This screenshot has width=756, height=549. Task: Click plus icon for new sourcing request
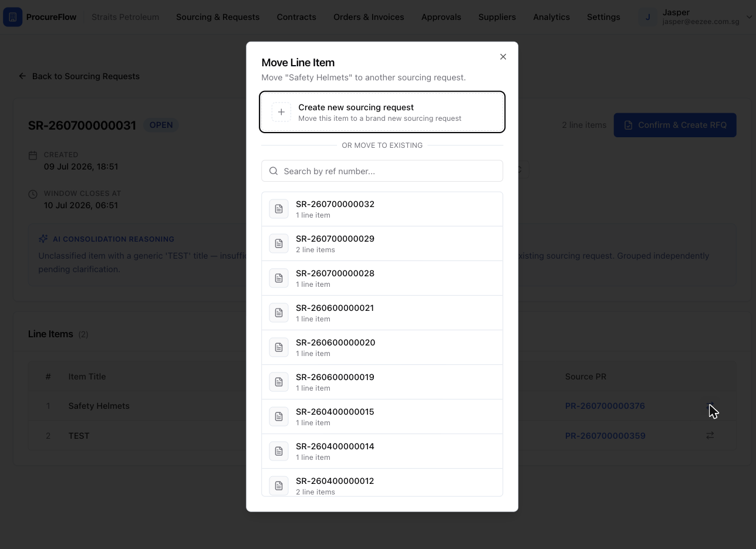point(281,112)
